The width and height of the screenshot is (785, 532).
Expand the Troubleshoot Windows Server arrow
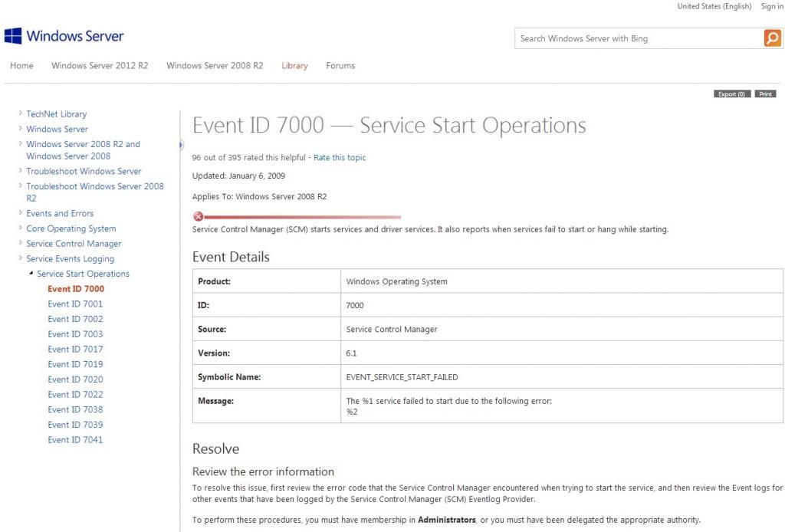(21, 170)
